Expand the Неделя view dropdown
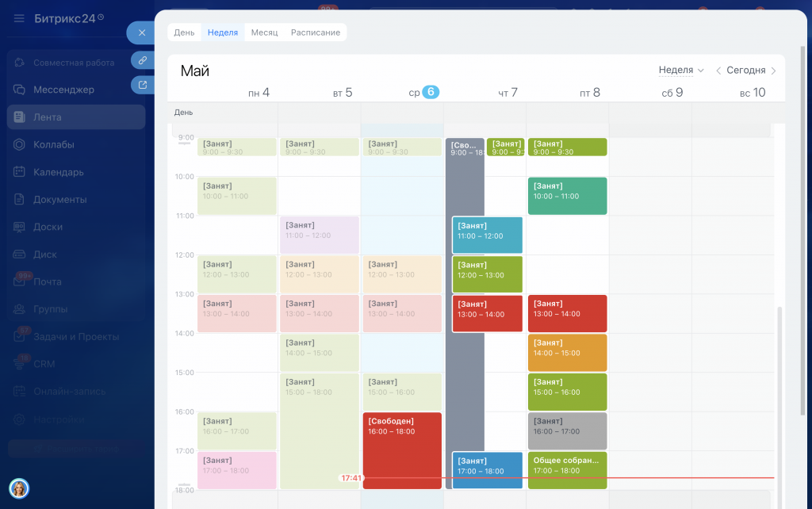The height and width of the screenshot is (509, 812). coord(681,70)
